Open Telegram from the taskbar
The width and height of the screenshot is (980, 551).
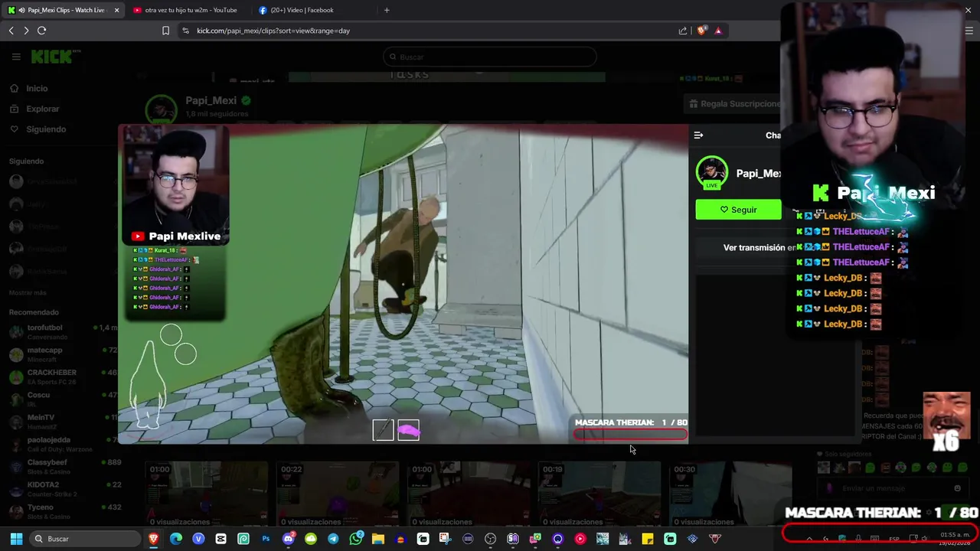pyautogui.click(x=333, y=539)
